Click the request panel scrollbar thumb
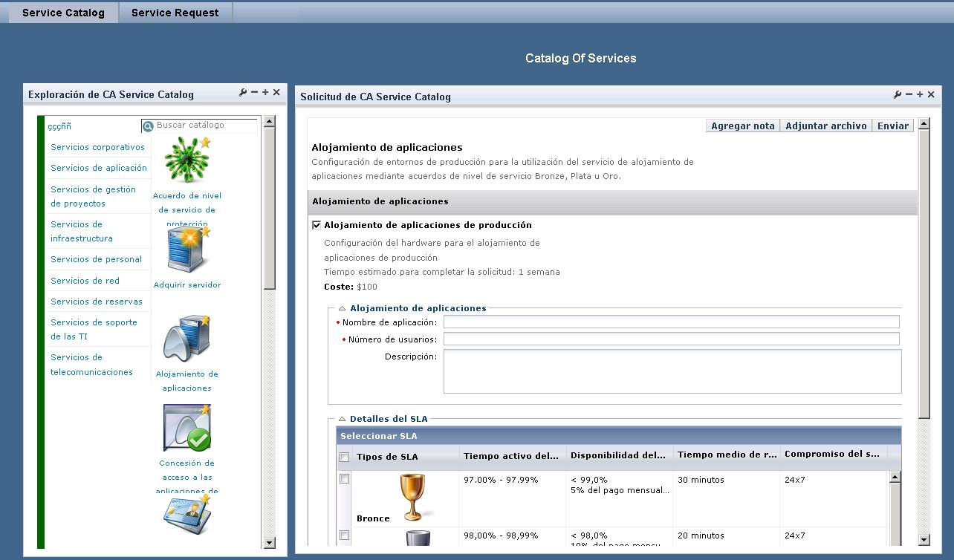 (x=924, y=273)
